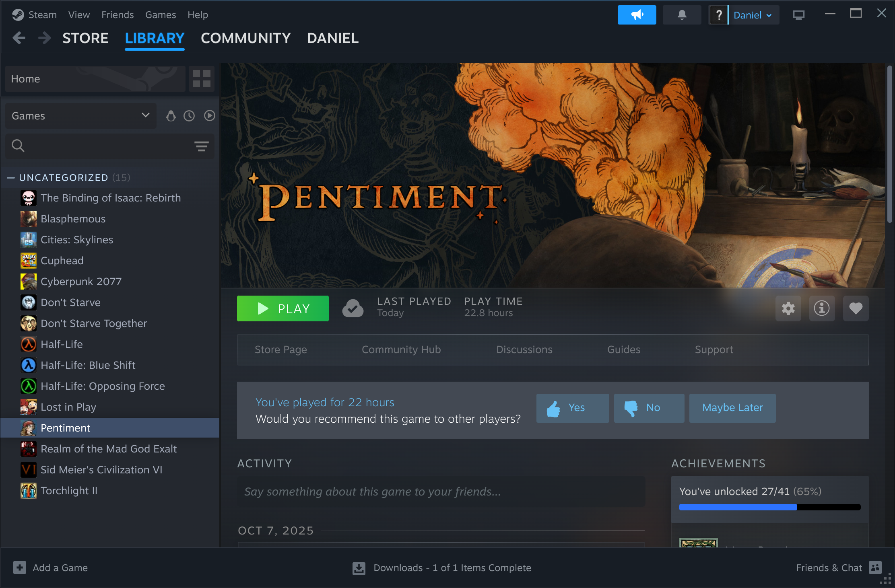Viewport: 895px width, 588px height.
Task: Open the Friends & Chat icon
Action: (875, 567)
